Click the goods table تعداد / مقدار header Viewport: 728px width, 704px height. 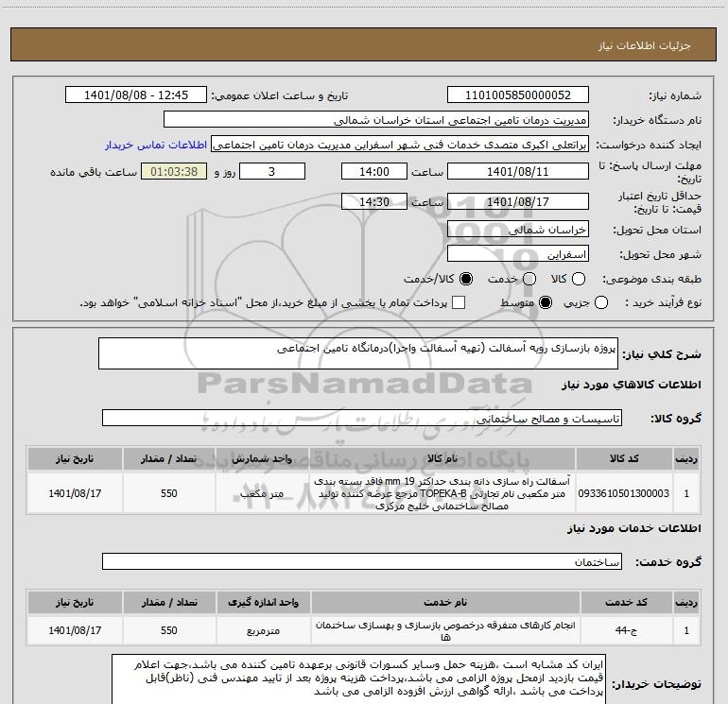[x=169, y=458]
